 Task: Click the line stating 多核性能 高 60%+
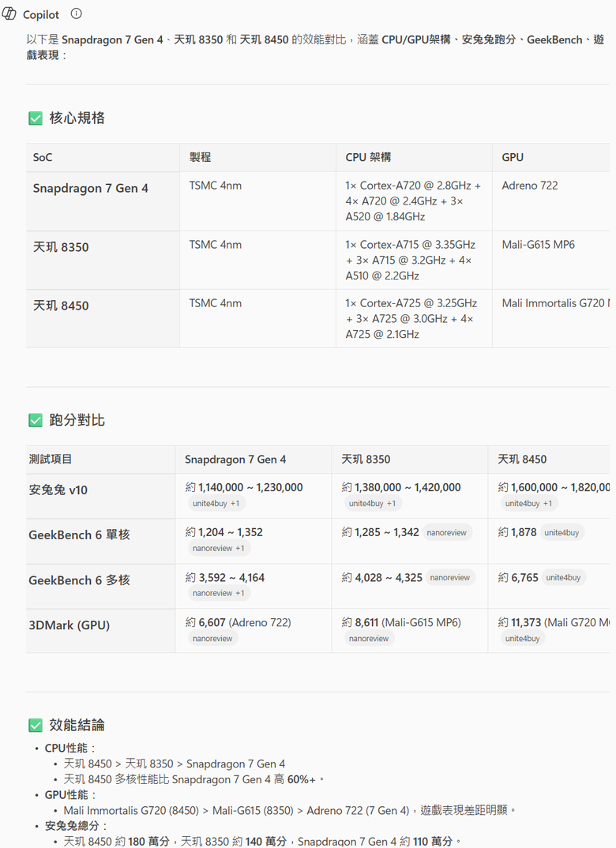click(193, 779)
